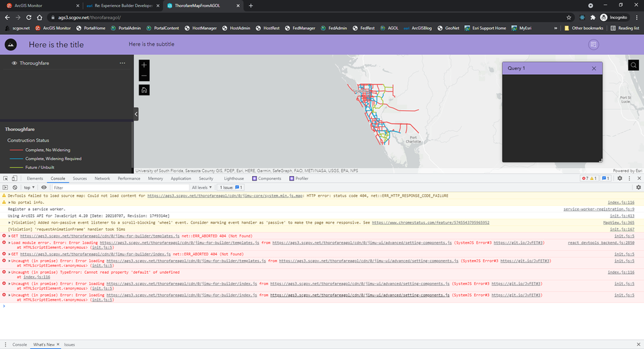Close the Query 1 panel
Image resolution: width=644 pixels, height=349 pixels.
tap(594, 68)
